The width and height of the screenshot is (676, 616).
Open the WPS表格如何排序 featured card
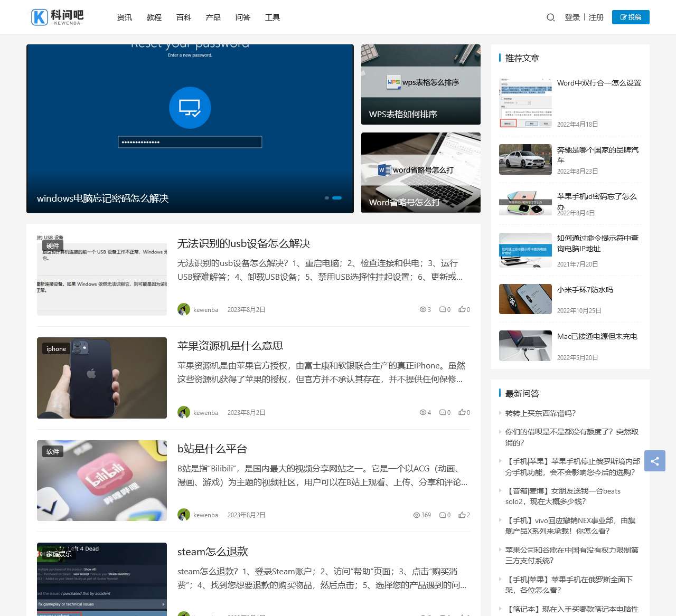pos(421,84)
